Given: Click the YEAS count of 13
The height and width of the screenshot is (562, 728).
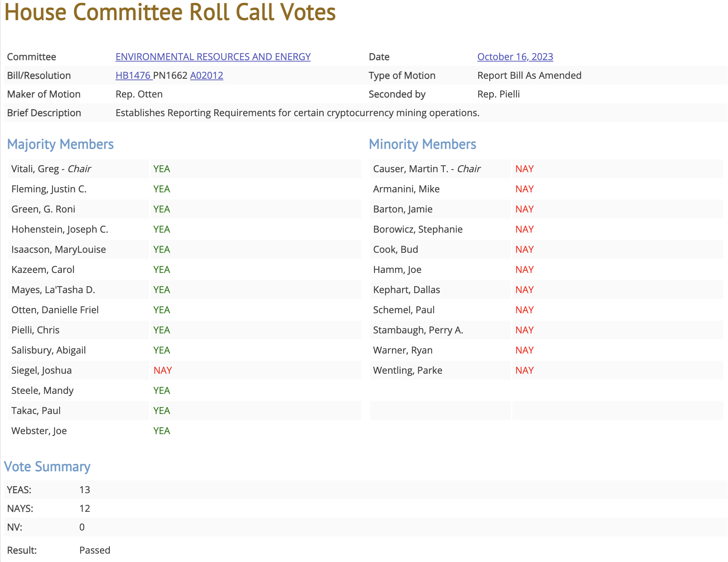Looking at the screenshot, I should tap(85, 490).
